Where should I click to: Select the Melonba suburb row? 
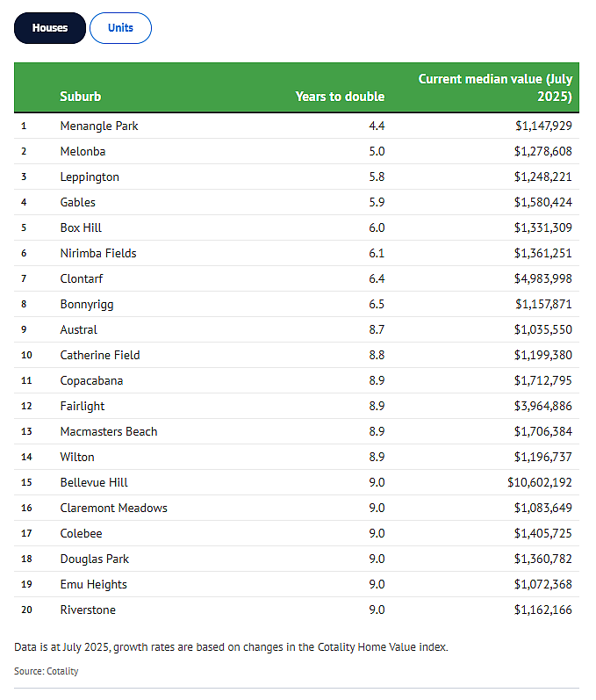(297, 151)
